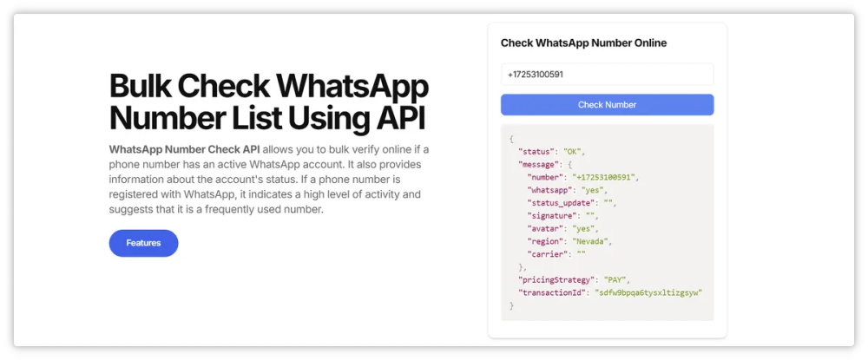Click the 'Check WhatsApp Number Online' title

(x=583, y=43)
